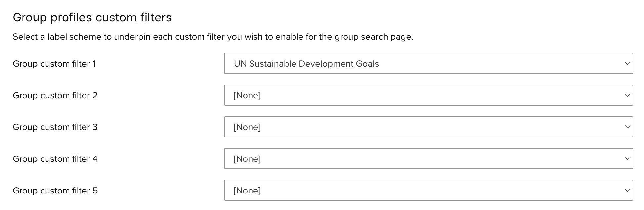Select the 'Group custom filter 3' label text
The height and width of the screenshot is (210, 644).
pyautogui.click(x=55, y=127)
